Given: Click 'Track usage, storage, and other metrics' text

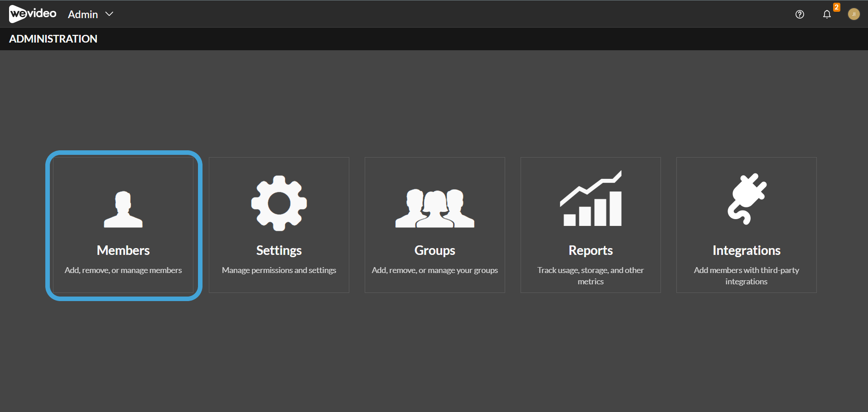Looking at the screenshot, I should (591, 276).
